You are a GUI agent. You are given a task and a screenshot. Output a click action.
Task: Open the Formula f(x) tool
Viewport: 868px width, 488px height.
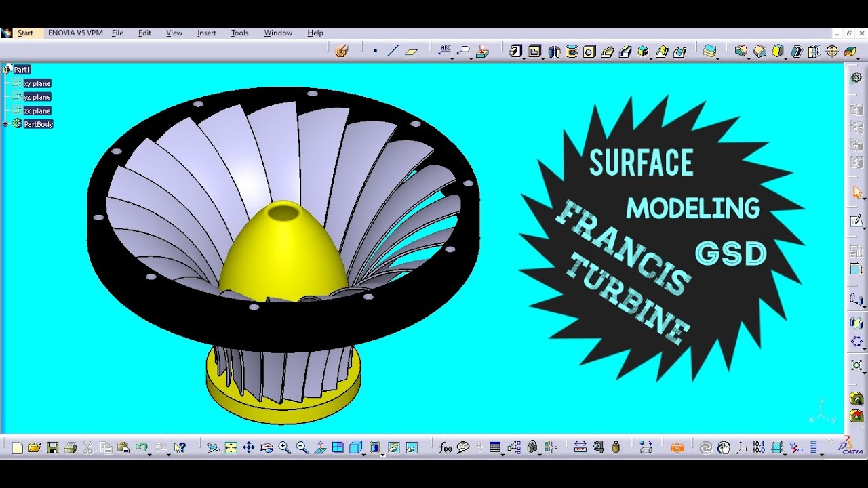click(446, 447)
